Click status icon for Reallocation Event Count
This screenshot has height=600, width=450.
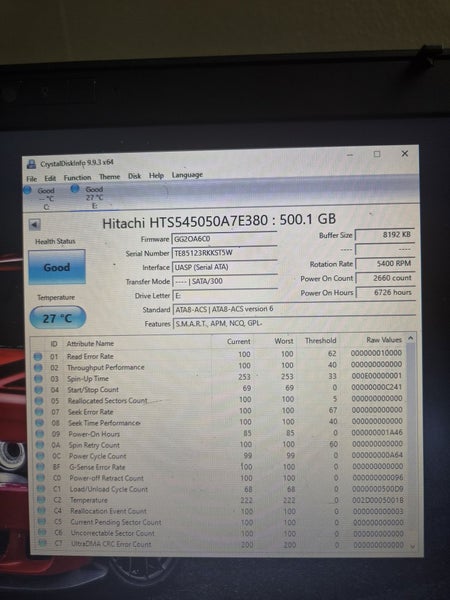pyautogui.click(x=42, y=511)
